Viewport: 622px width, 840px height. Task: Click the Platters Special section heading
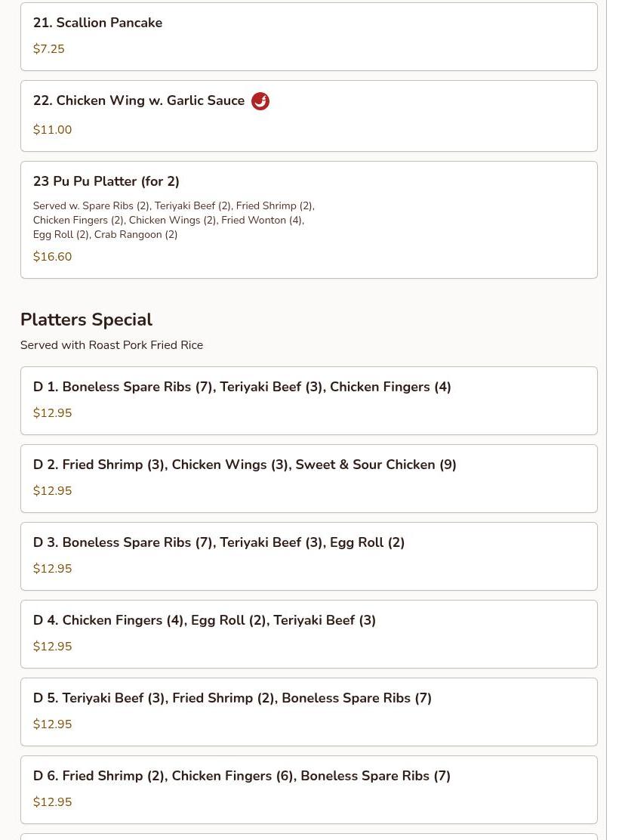point(86,320)
